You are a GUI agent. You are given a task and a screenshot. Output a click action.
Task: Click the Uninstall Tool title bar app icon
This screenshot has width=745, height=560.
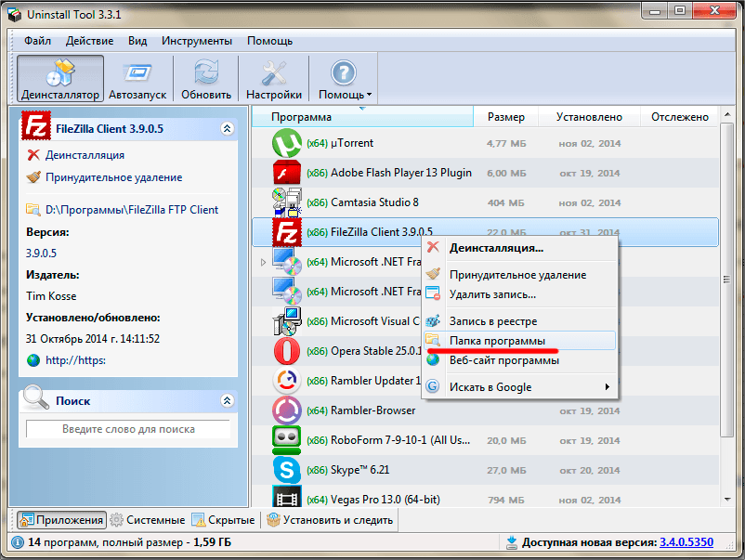pyautogui.click(x=15, y=15)
